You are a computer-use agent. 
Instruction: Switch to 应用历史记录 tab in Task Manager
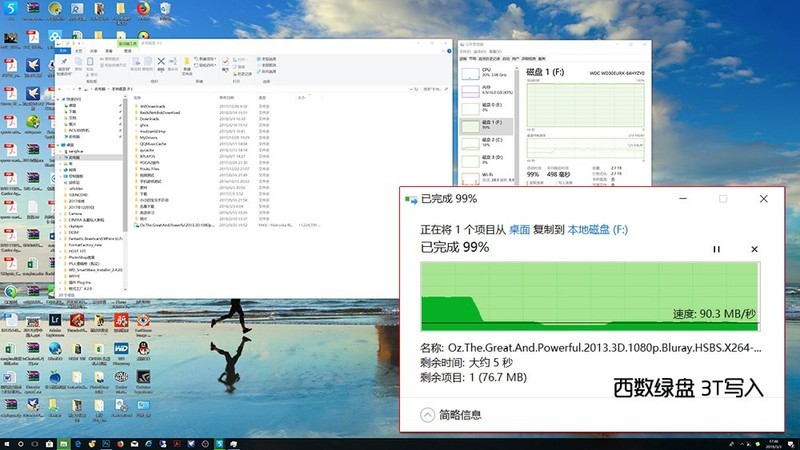(x=489, y=59)
